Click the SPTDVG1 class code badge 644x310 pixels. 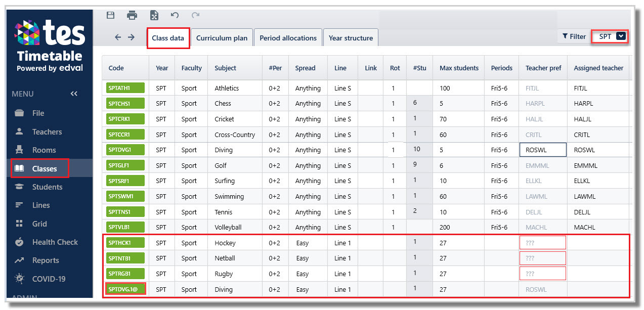(x=125, y=150)
